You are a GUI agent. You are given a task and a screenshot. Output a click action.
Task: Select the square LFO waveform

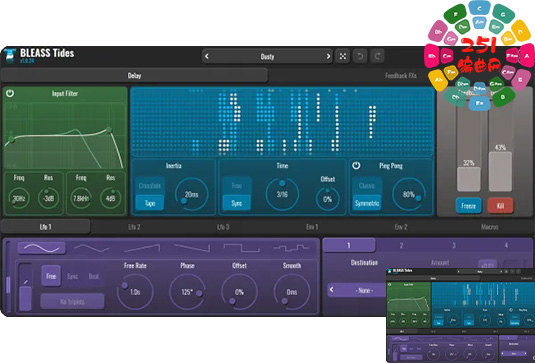(241, 248)
